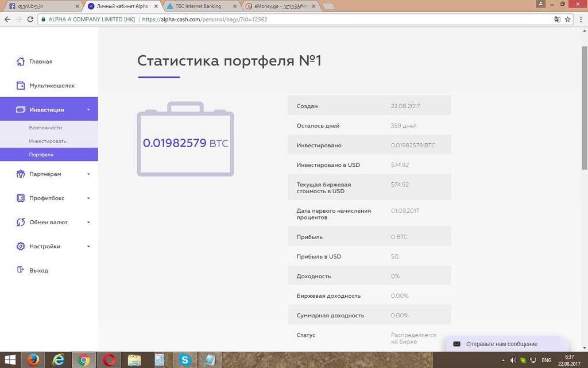
Task: Expand the Партнёрам dropdown arrow
Action: pyautogui.click(x=88, y=174)
